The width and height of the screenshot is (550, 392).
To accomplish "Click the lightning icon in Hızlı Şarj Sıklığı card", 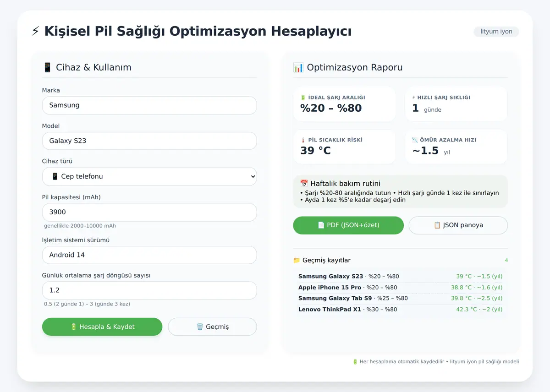I will [x=414, y=98].
